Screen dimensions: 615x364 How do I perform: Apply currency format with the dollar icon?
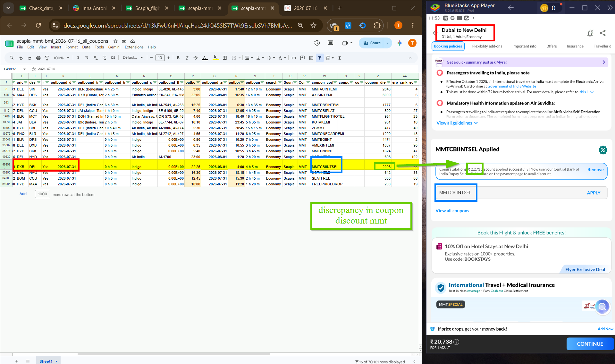click(78, 58)
